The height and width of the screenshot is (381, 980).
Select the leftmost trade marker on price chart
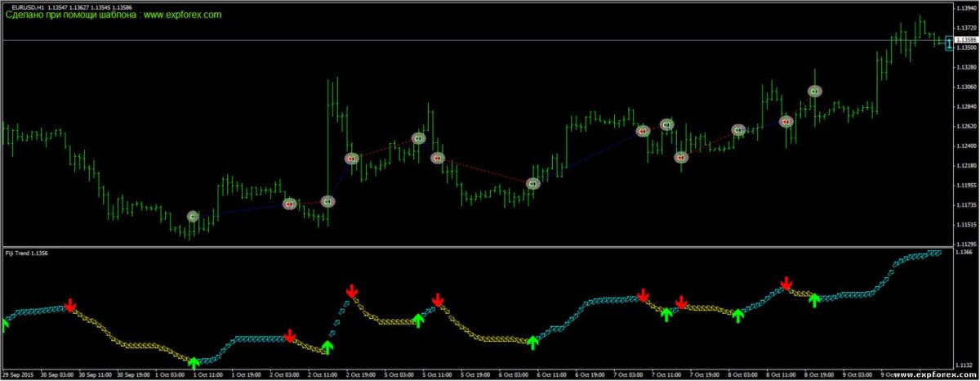193,217
